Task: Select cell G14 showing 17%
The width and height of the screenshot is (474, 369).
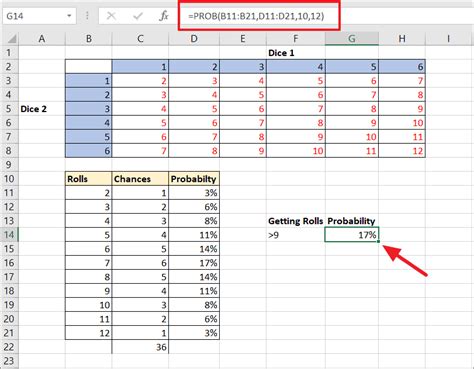Action: (x=352, y=235)
